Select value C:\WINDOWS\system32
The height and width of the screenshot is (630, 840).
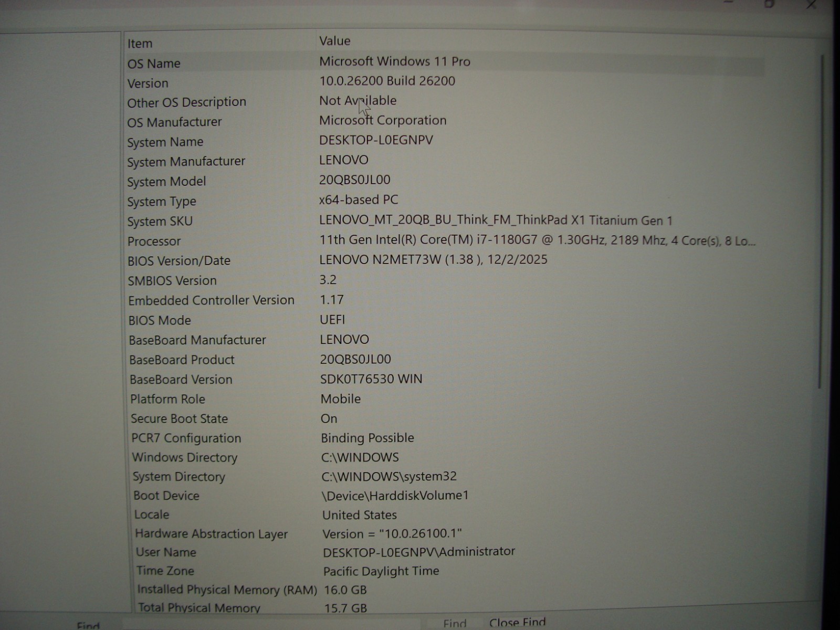pos(389,477)
